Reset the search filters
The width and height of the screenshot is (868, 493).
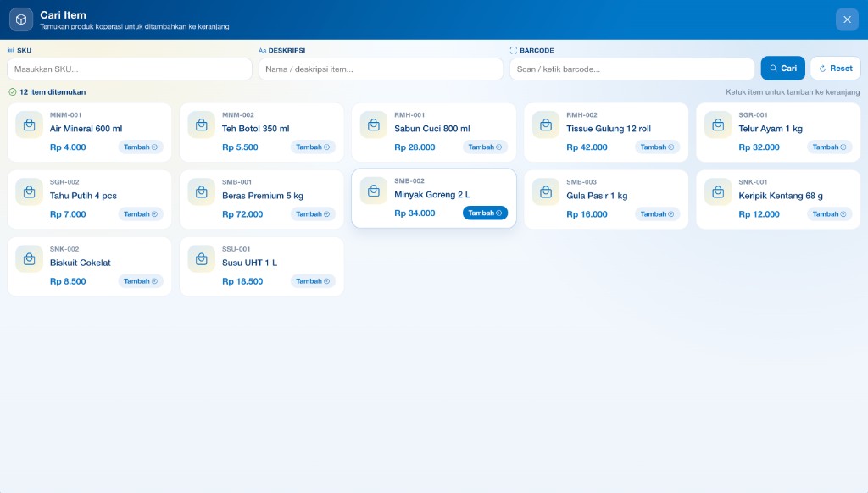pyautogui.click(x=835, y=69)
